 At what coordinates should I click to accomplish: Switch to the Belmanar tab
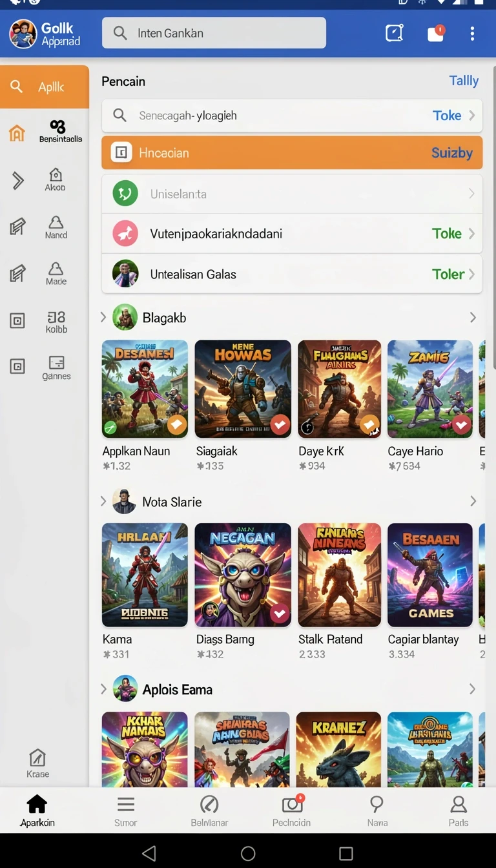click(x=209, y=811)
